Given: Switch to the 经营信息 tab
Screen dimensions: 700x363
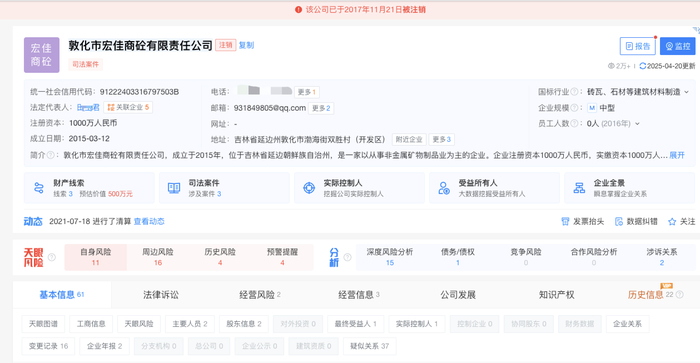Looking at the screenshot, I should click(358, 295).
